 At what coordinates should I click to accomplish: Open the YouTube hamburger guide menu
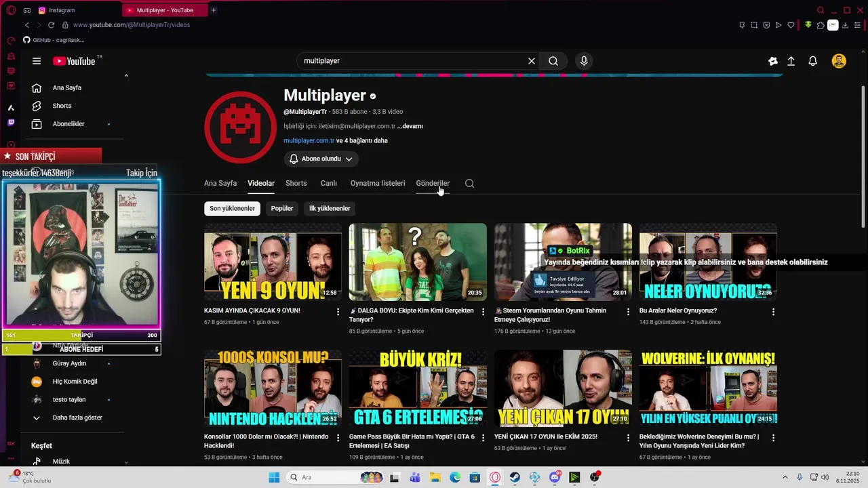tap(37, 61)
